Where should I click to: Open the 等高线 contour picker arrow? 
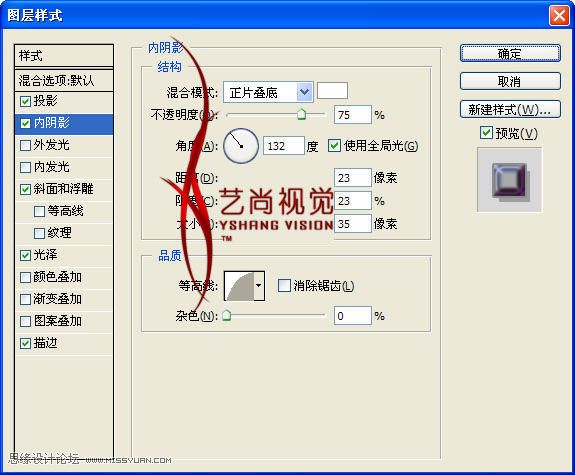pyautogui.click(x=259, y=286)
